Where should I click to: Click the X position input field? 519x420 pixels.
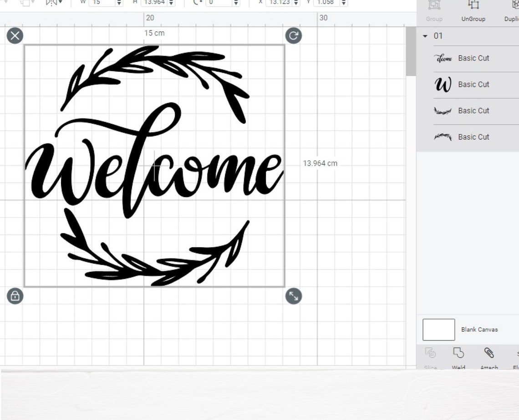280,2
